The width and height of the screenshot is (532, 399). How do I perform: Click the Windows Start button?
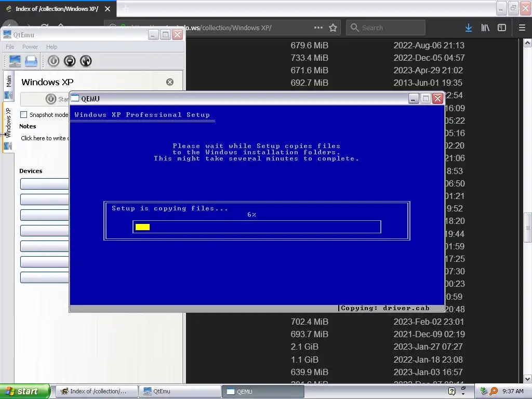coord(25,391)
